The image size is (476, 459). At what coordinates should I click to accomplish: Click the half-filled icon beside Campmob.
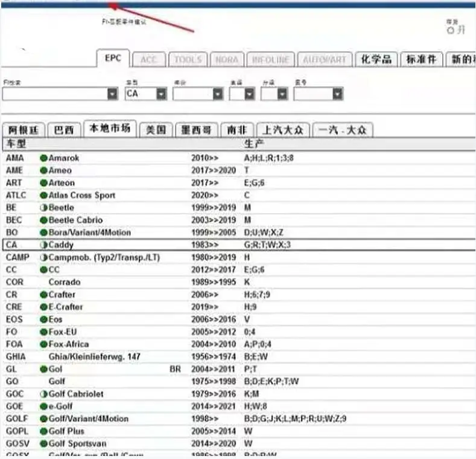43,257
